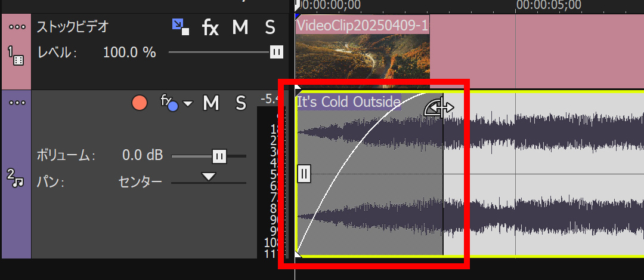The height and width of the screenshot is (280, 644).
Task: Click the video track compositing mode icon
Action: [x=180, y=27]
